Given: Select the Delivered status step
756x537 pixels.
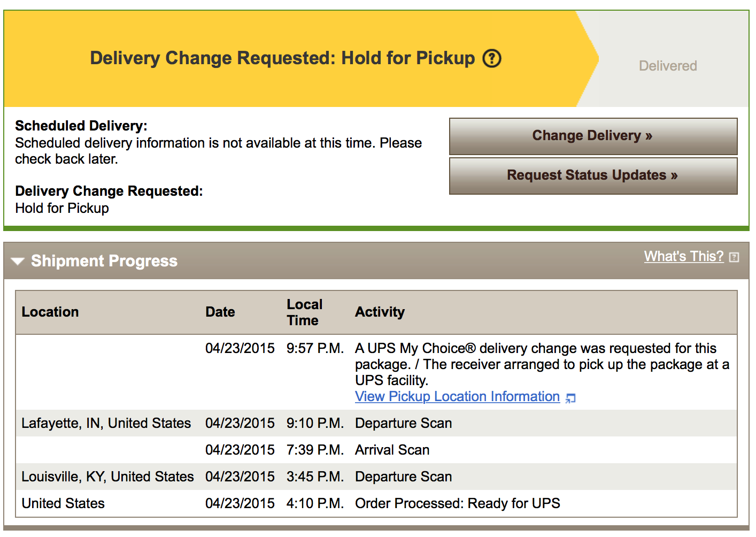Looking at the screenshot, I should [x=668, y=66].
